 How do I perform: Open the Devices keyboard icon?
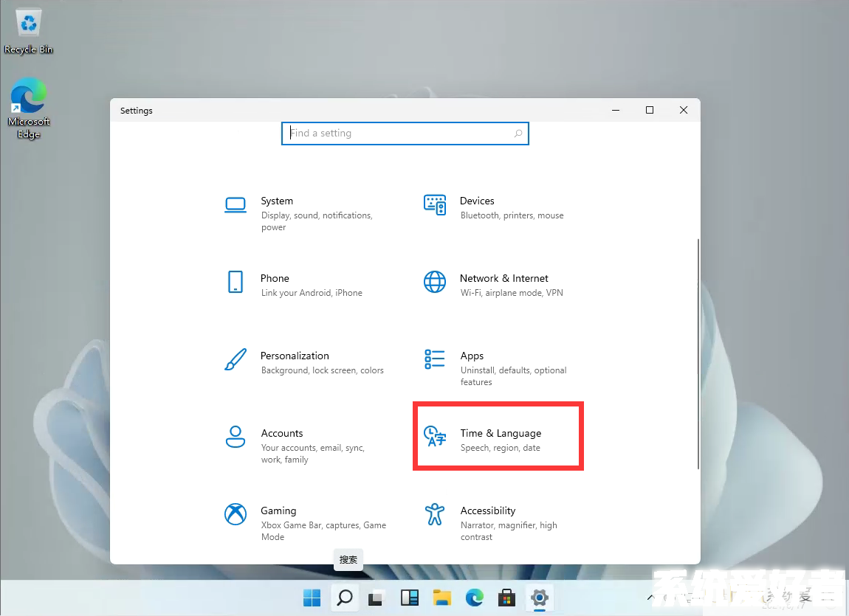point(435,205)
